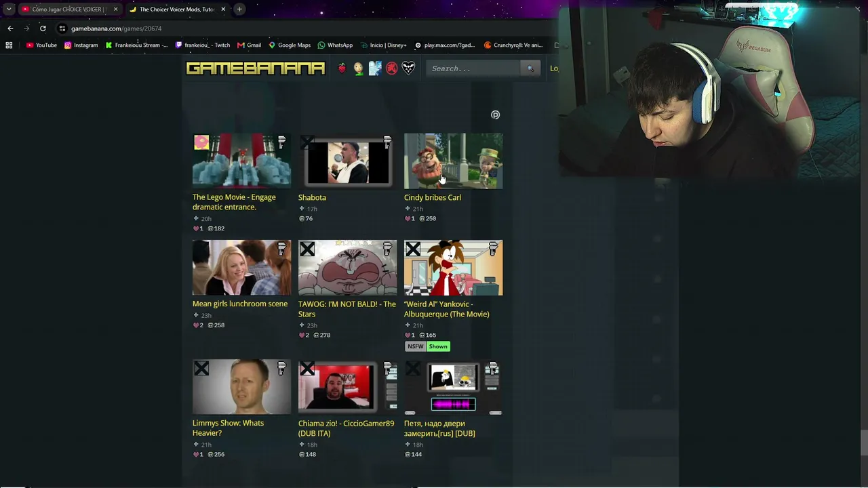Open the frankeiou_ Twitch bookmark
The image size is (868, 488).
coord(203,45)
